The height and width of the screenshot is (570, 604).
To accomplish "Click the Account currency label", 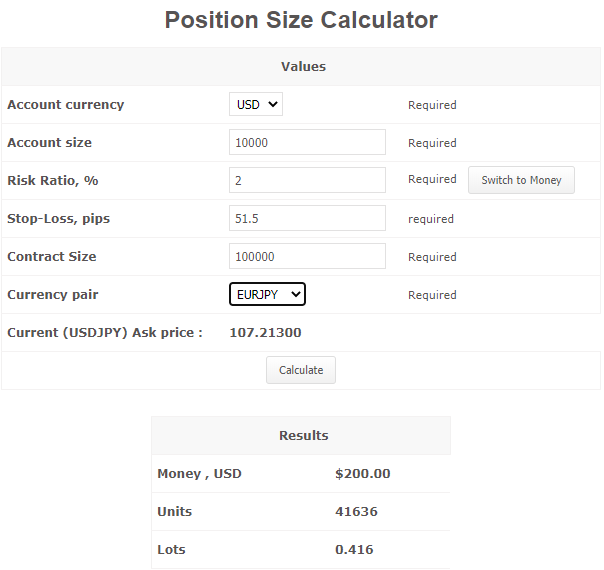I will point(66,105).
